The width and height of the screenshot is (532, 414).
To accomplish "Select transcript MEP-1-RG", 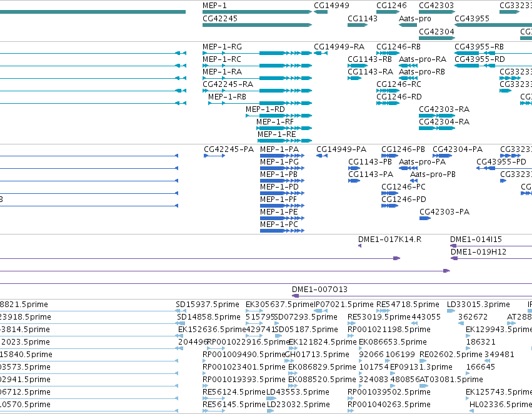I will pyautogui.click(x=222, y=47).
